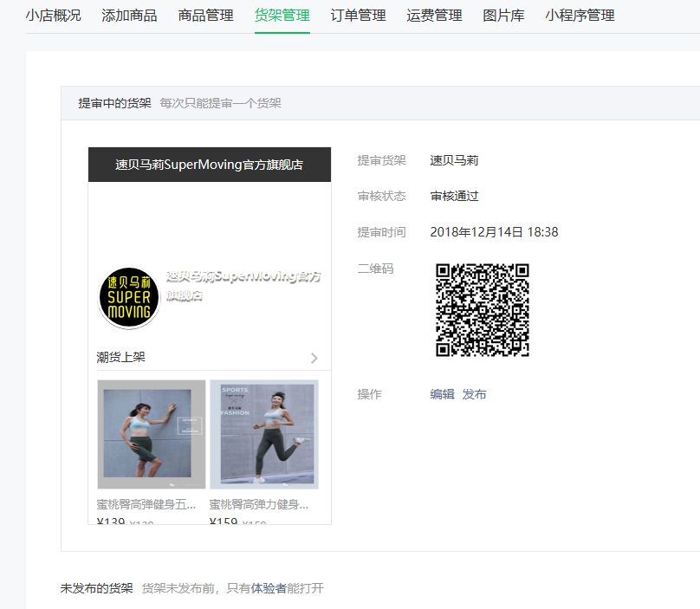Go to the 小程序管理 tab
The image size is (700, 609).
580,16
